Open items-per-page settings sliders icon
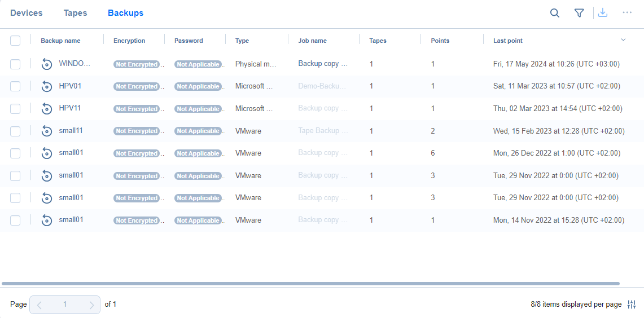Screen dimensions: 644x318 [632, 304]
